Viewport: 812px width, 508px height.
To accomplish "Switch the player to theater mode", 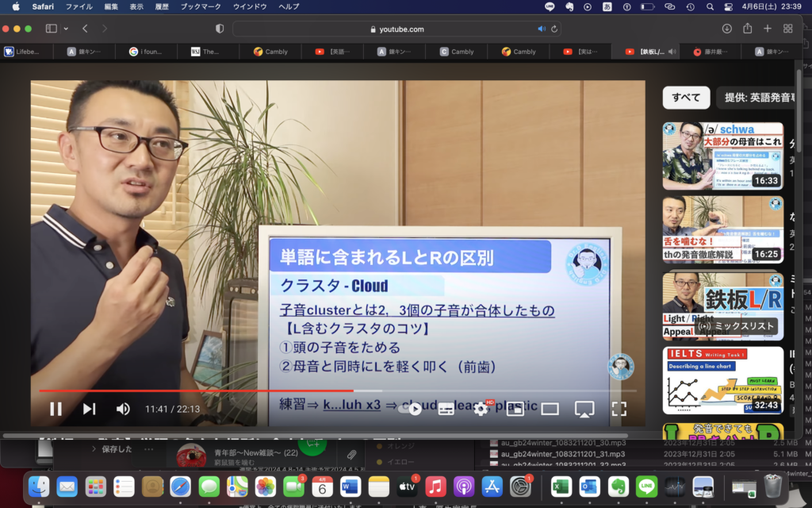I will pos(550,409).
